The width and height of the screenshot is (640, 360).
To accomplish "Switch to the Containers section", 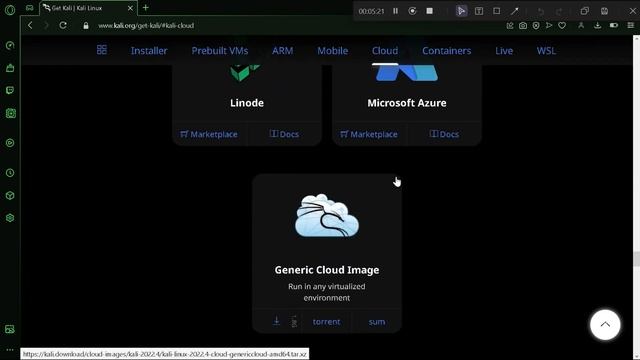I will (x=447, y=51).
